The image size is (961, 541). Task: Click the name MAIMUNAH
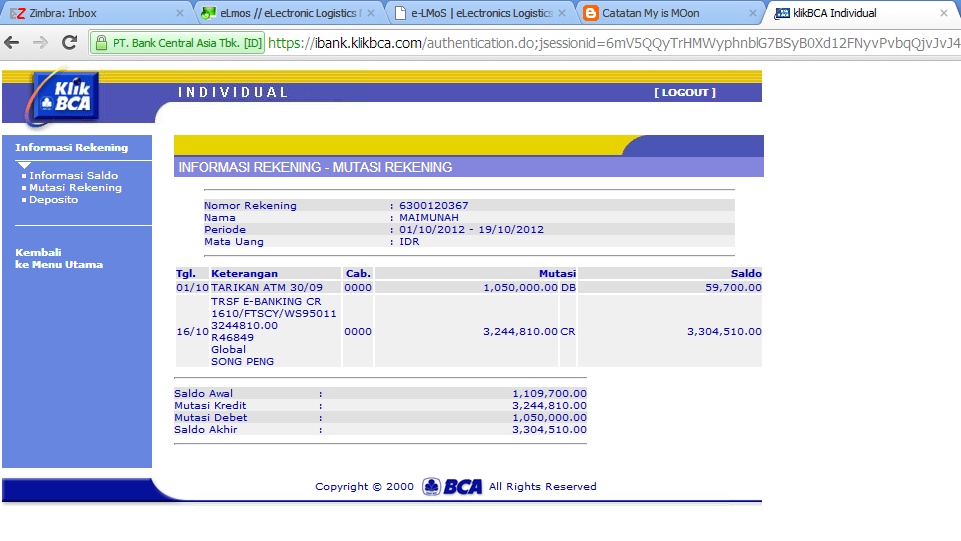point(428,218)
